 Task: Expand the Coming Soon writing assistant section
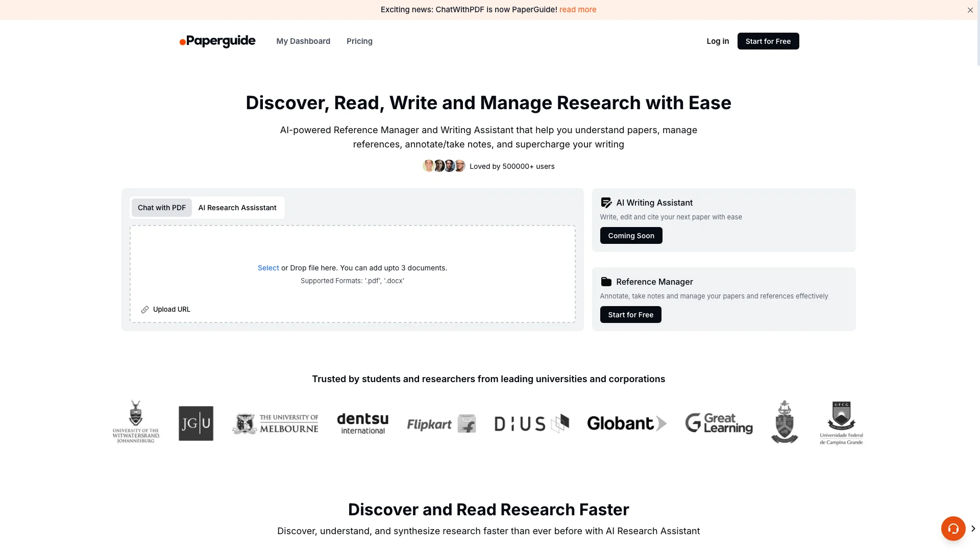click(x=631, y=235)
